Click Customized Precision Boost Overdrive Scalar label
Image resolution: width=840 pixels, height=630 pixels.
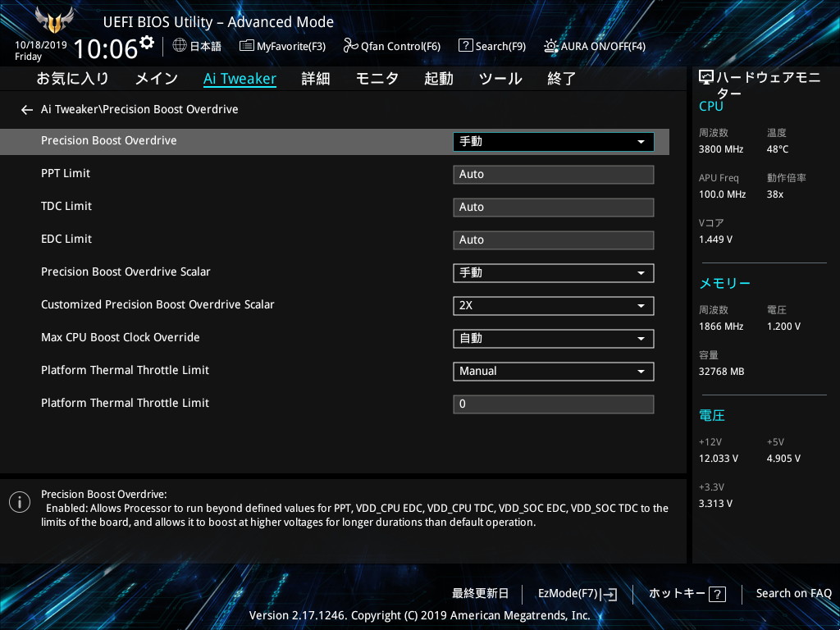pos(157,305)
